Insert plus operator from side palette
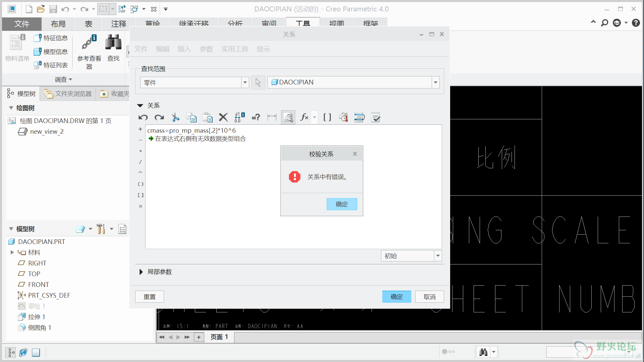 tap(141, 129)
